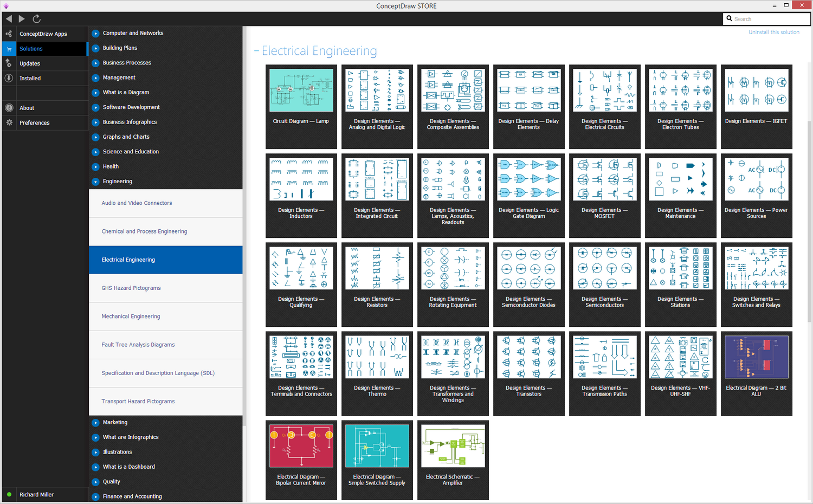Image resolution: width=813 pixels, height=504 pixels.
Task: Click the refresh icon in toolbar
Action: click(x=36, y=19)
